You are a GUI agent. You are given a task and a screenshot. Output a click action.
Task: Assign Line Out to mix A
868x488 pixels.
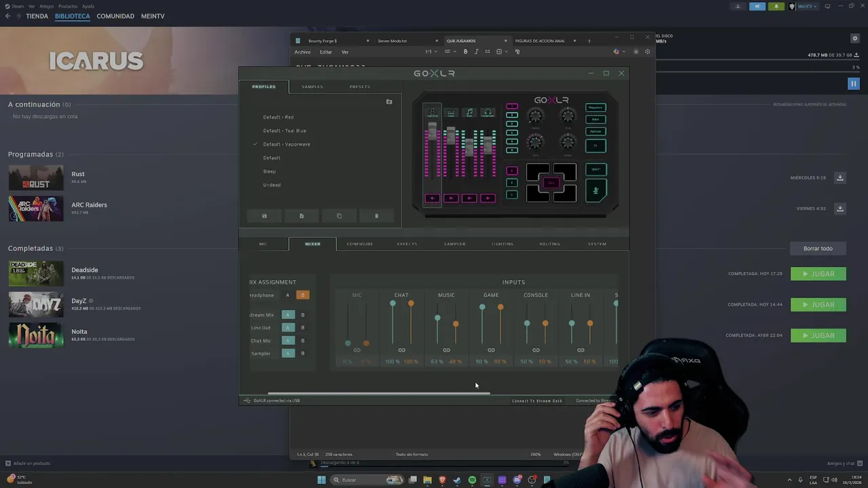coord(288,327)
